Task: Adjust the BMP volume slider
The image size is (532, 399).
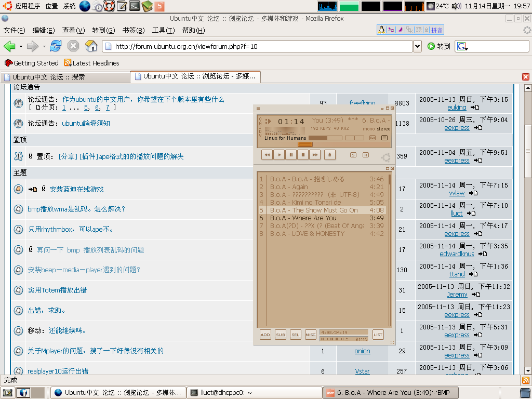Action: [325, 138]
